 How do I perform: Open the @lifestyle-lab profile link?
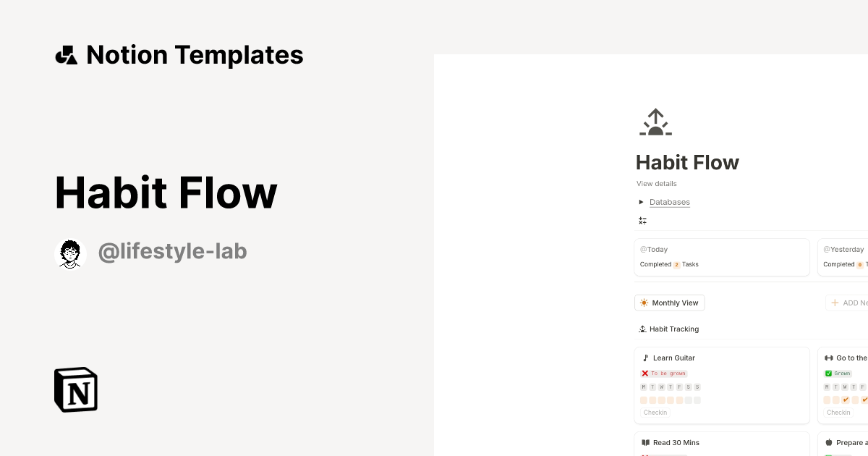click(x=173, y=251)
